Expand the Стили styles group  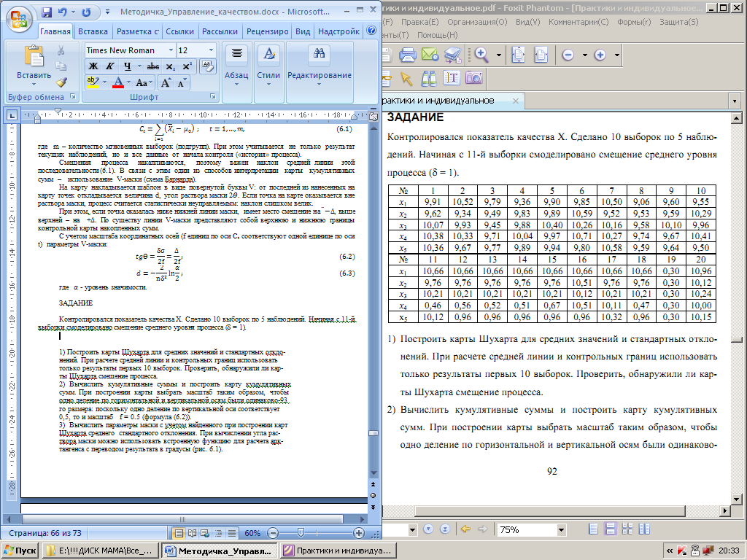[x=268, y=71]
